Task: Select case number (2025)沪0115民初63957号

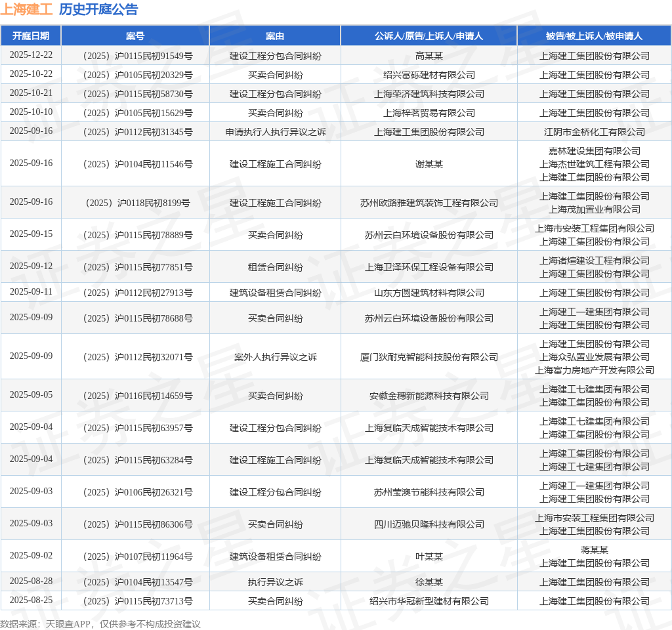Action: click(x=135, y=428)
